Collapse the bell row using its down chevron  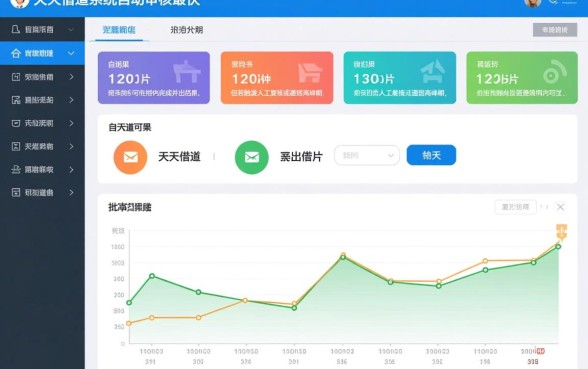coord(71,30)
